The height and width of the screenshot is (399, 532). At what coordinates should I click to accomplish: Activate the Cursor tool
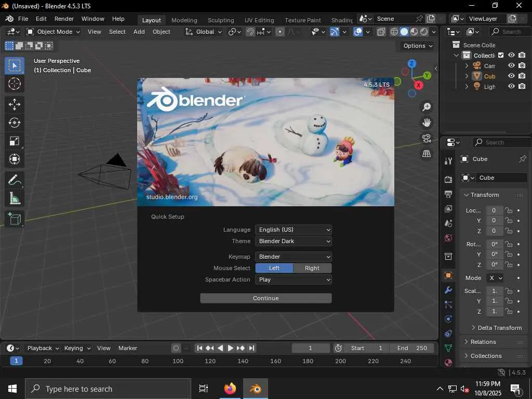pos(14,84)
